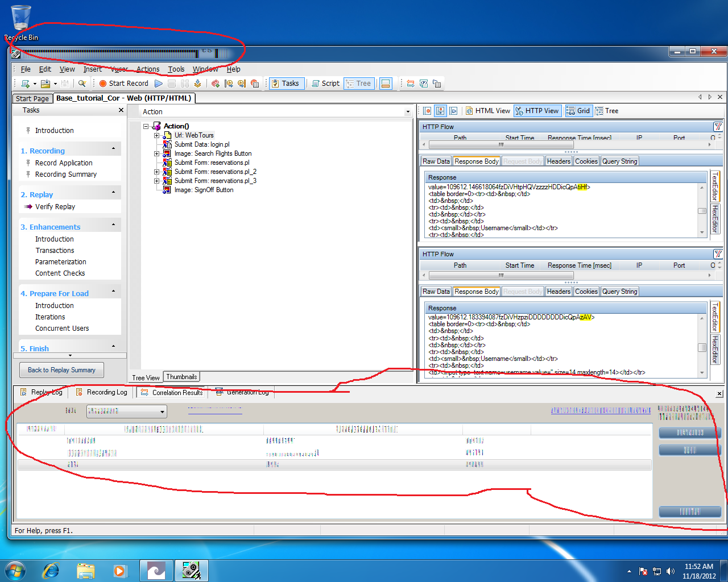728x582 pixels.
Task: Click the Open Script folder icon
Action: tap(45, 84)
